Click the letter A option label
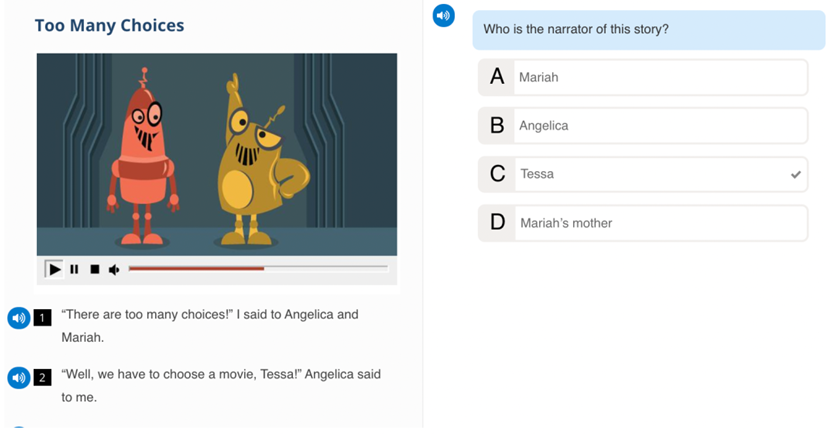Screen dimensions: 833x437 pos(497,77)
